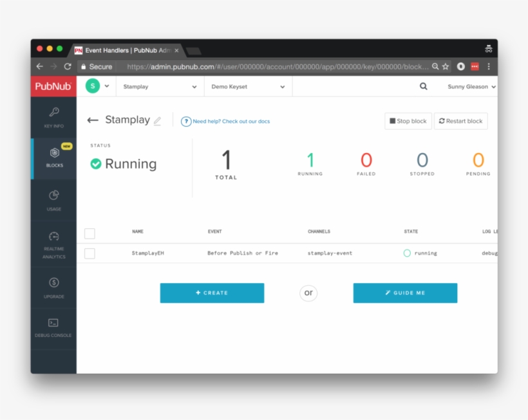Click the Guide Me button
Screen dimensions: 528x420
405,293
